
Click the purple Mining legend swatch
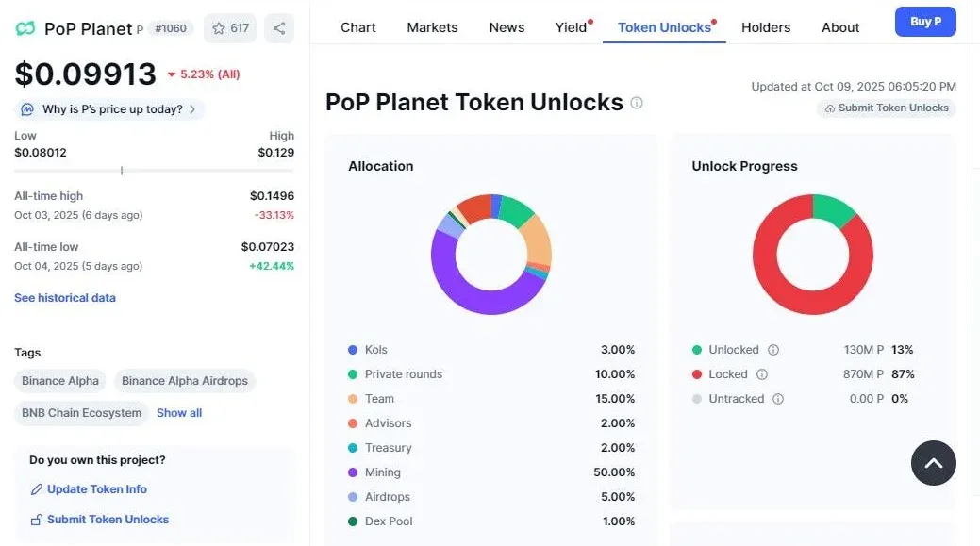pyautogui.click(x=353, y=472)
